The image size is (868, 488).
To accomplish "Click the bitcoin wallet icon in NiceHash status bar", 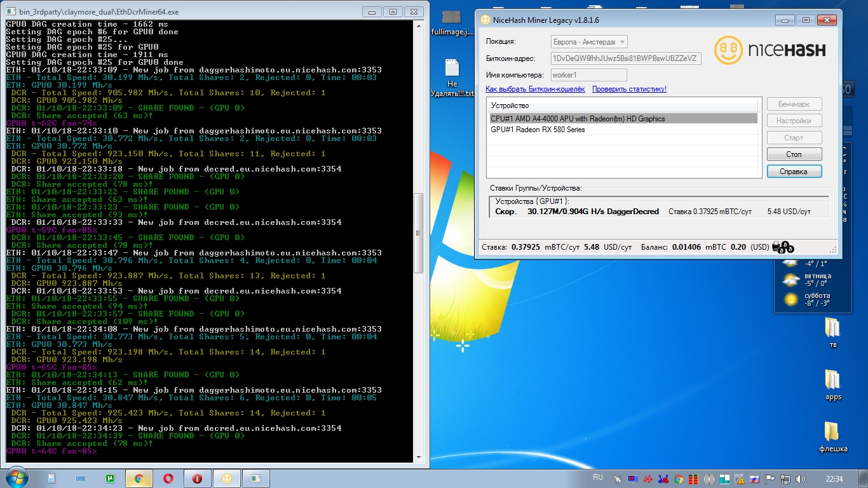I will pos(784,247).
